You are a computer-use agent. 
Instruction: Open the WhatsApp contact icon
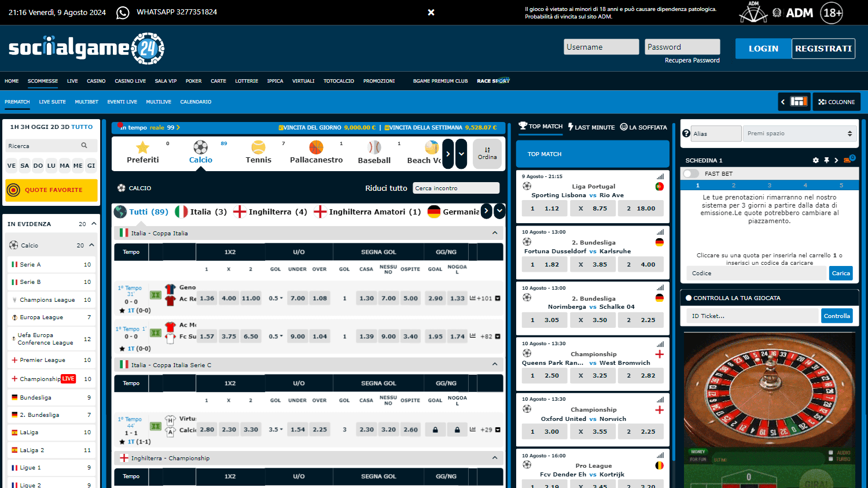point(123,13)
